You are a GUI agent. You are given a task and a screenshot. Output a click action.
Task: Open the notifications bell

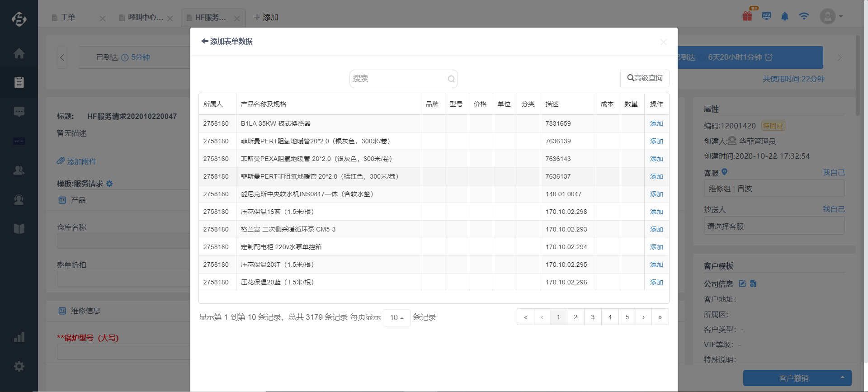(785, 16)
